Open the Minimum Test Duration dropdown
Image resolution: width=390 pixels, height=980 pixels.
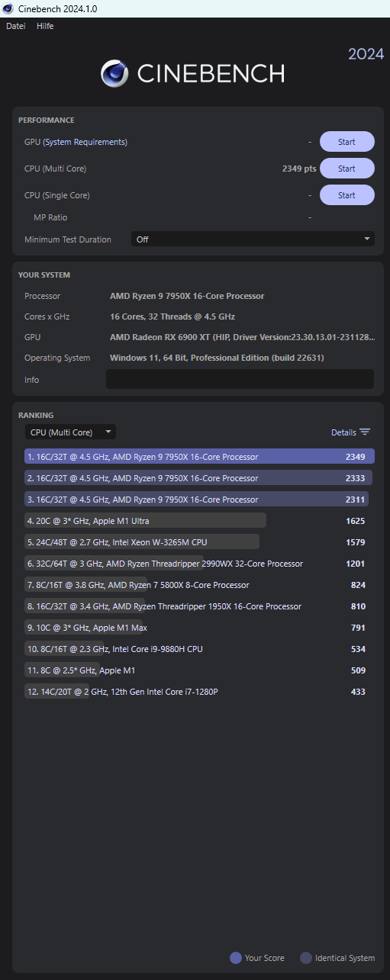click(x=253, y=239)
